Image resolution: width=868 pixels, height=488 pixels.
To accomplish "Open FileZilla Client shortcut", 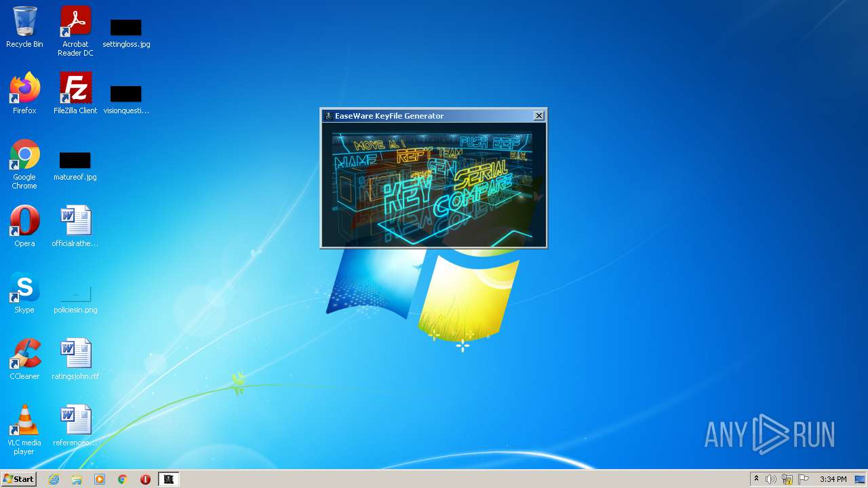I will [75, 94].
